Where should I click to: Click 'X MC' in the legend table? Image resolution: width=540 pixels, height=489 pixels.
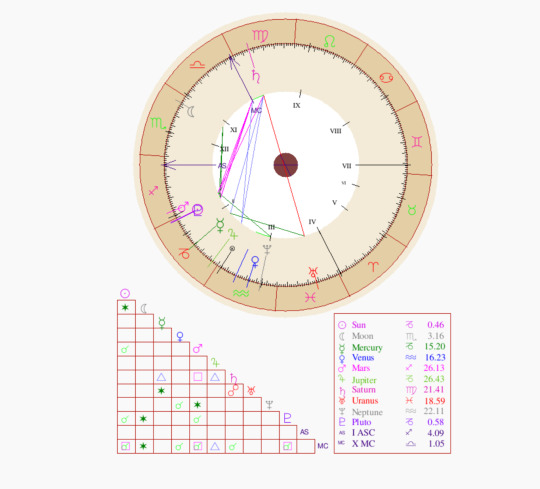point(363,444)
